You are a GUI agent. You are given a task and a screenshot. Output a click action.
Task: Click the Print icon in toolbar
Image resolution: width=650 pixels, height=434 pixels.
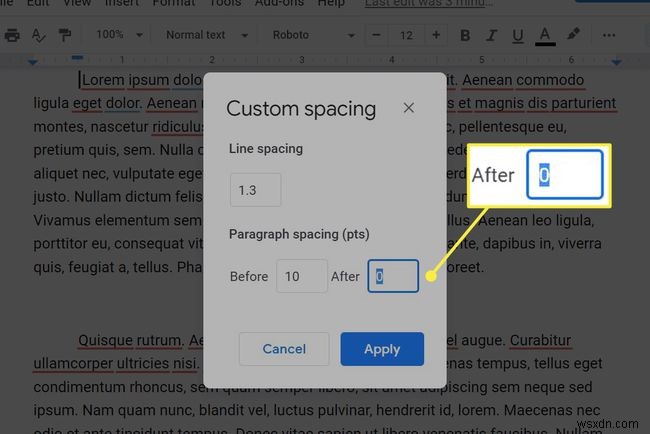(x=12, y=35)
